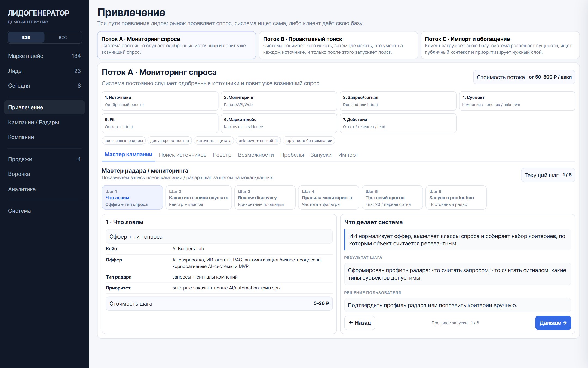Click the Назад arrow button

360,323
